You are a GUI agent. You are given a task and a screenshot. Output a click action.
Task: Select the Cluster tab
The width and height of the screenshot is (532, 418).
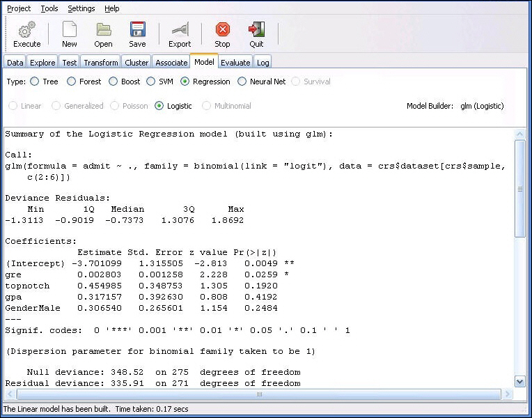point(136,63)
